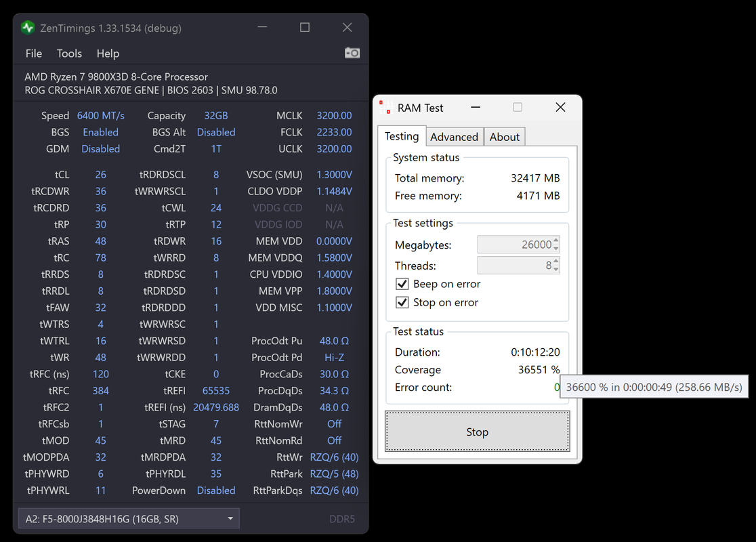Click the CLDO VDDP value 1.1484V
756x542 pixels.
[334, 192]
